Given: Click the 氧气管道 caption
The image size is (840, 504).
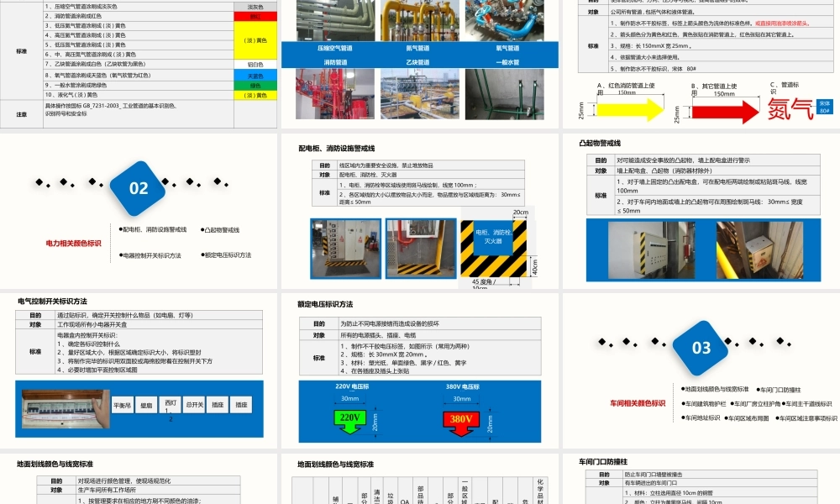Looking at the screenshot, I should [507, 48].
